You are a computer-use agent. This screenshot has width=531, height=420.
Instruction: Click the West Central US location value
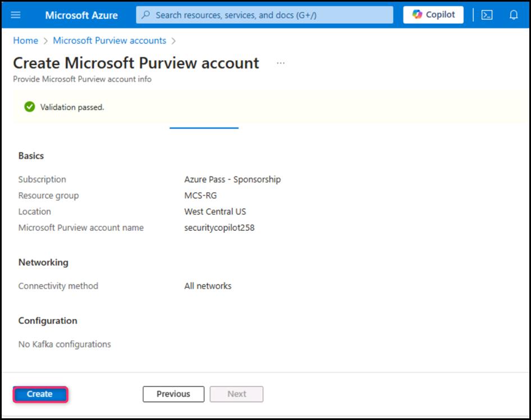point(215,212)
